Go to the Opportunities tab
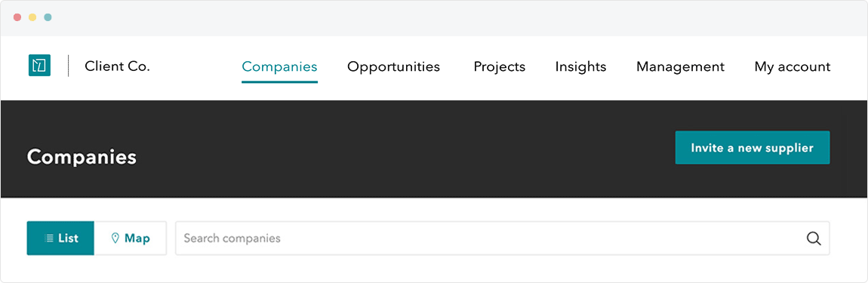Viewport: 868px width, 283px height. (x=393, y=67)
